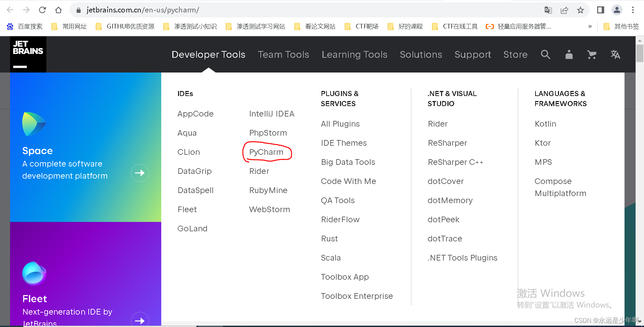Viewport: 644px width, 327px height.
Task: Open the Rider link under IDEs
Action: (x=259, y=171)
